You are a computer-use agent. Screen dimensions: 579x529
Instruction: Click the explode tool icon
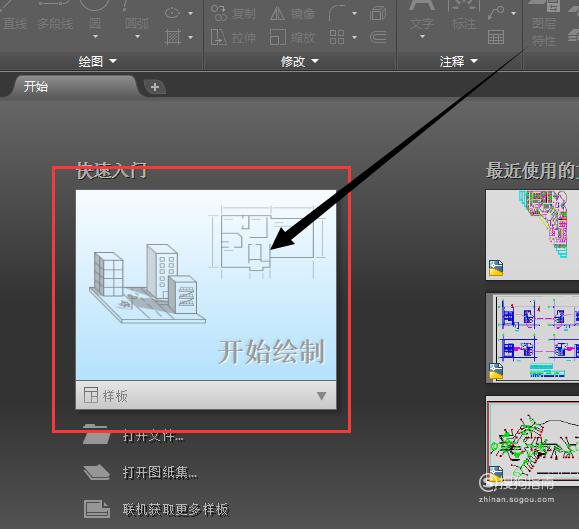pos(378,13)
